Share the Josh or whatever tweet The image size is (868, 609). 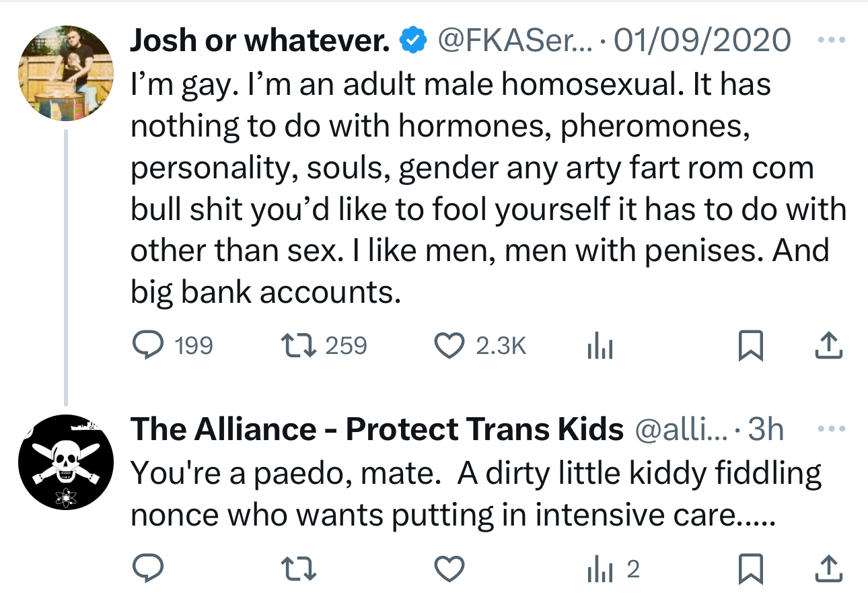point(829,346)
